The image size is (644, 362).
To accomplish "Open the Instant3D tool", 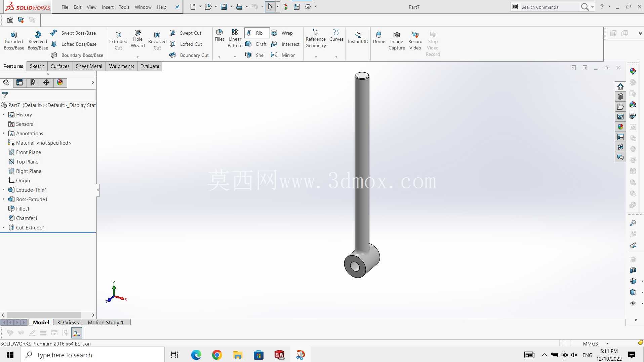I will (x=358, y=38).
